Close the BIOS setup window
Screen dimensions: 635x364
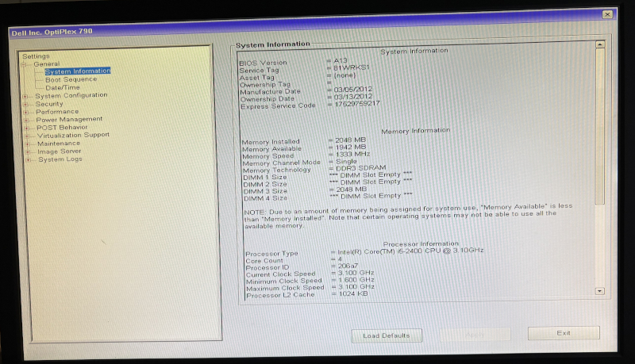(606, 14)
